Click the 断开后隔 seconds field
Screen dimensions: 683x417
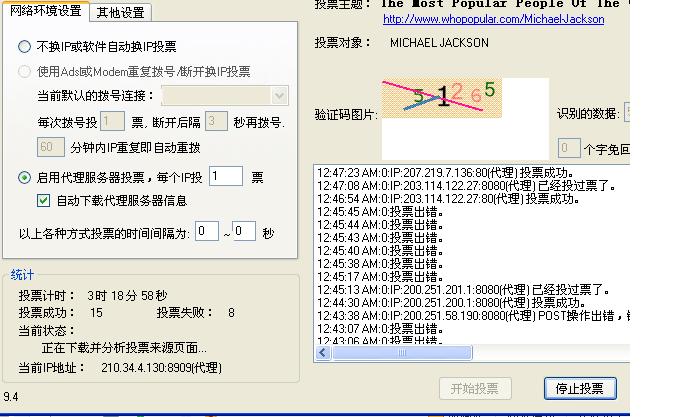216,122
